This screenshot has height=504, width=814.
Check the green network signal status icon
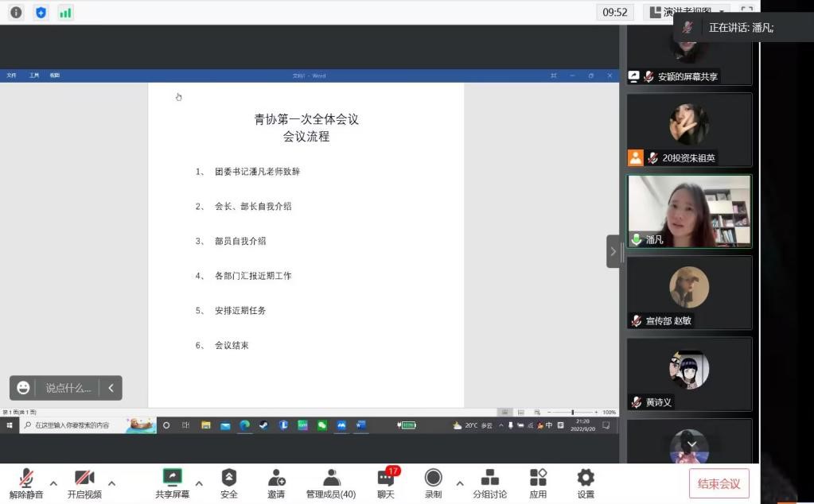click(65, 13)
